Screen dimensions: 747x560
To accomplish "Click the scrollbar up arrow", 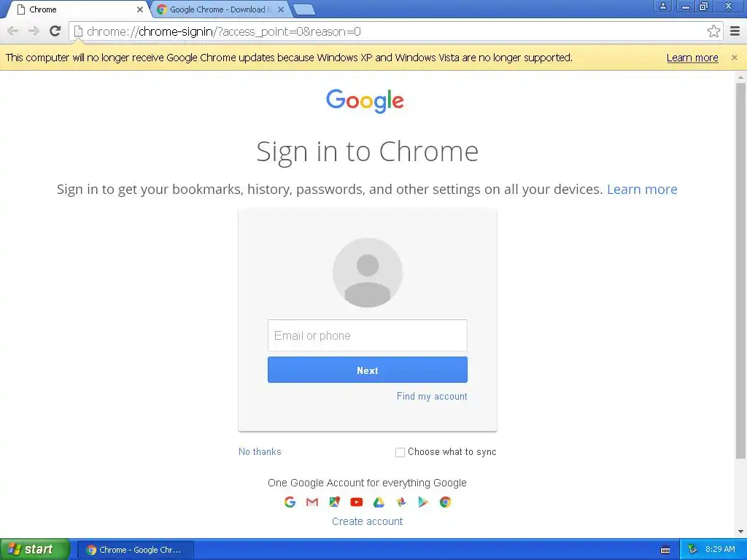I will pos(740,77).
